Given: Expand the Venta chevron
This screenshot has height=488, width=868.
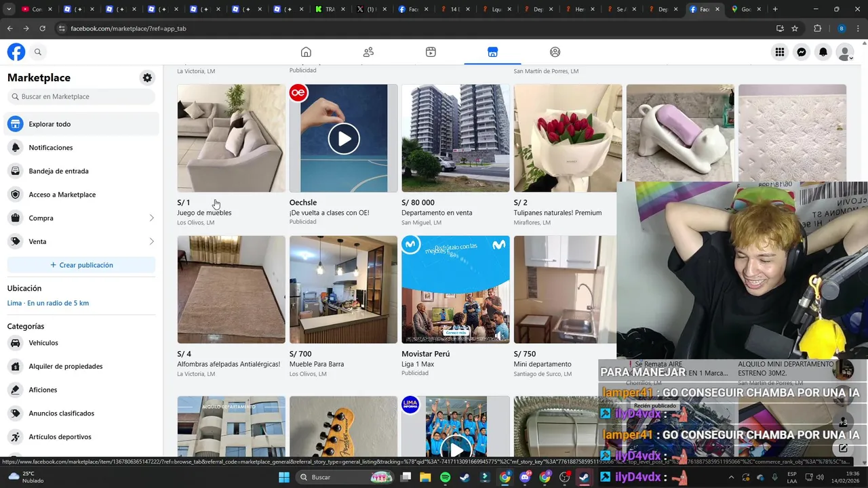Looking at the screenshot, I should [151, 241].
